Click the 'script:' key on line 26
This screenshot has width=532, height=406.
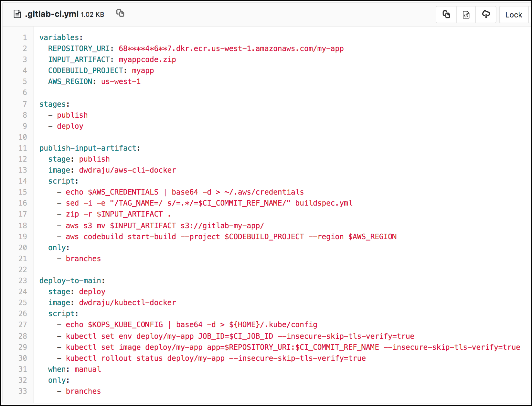pyautogui.click(x=63, y=314)
